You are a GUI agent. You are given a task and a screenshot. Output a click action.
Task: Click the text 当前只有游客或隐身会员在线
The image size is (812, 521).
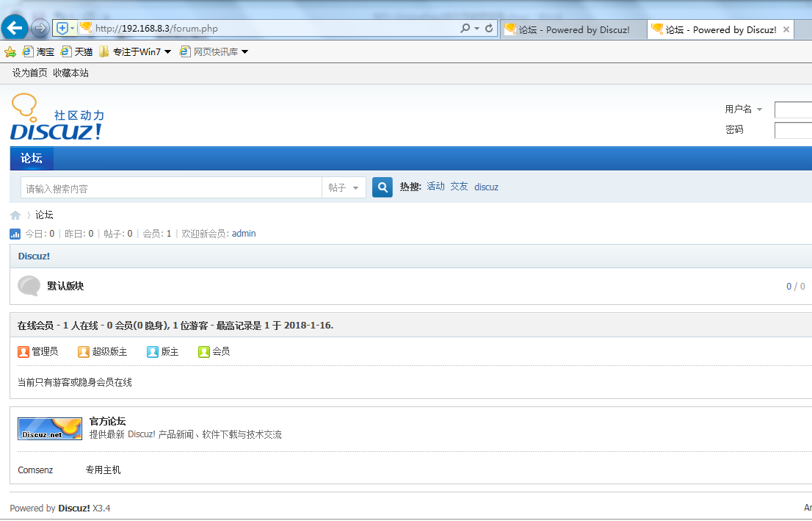(x=75, y=382)
